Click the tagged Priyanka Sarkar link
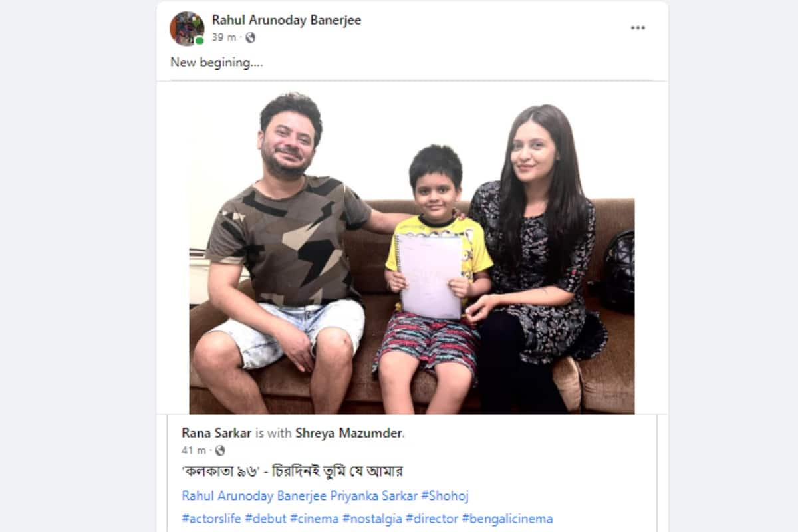Screen dimensions: 798x532 point(370,496)
